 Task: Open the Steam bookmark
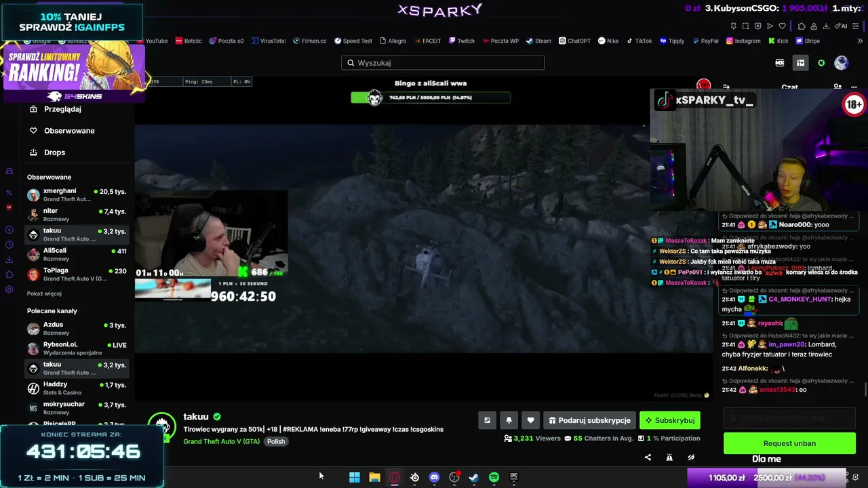coord(538,41)
